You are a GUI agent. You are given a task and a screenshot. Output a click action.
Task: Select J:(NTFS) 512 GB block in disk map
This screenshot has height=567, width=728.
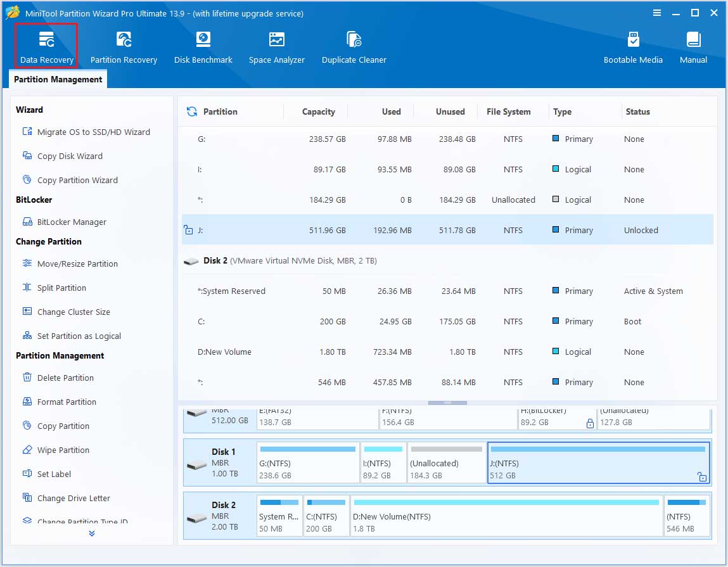click(598, 462)
